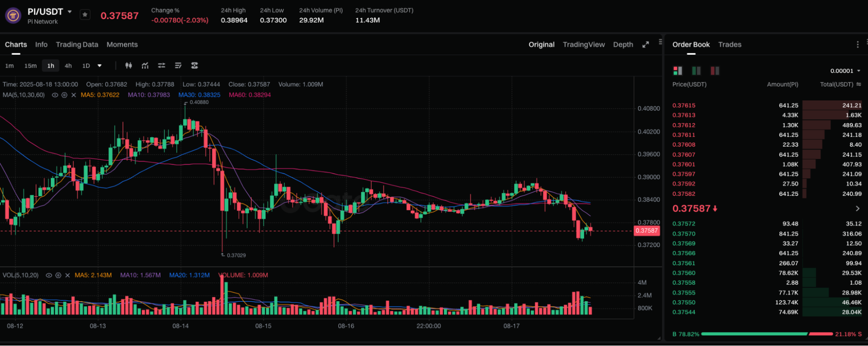Select ask price 0.37613
The image size is (868, 346).
tap(684, 115)
